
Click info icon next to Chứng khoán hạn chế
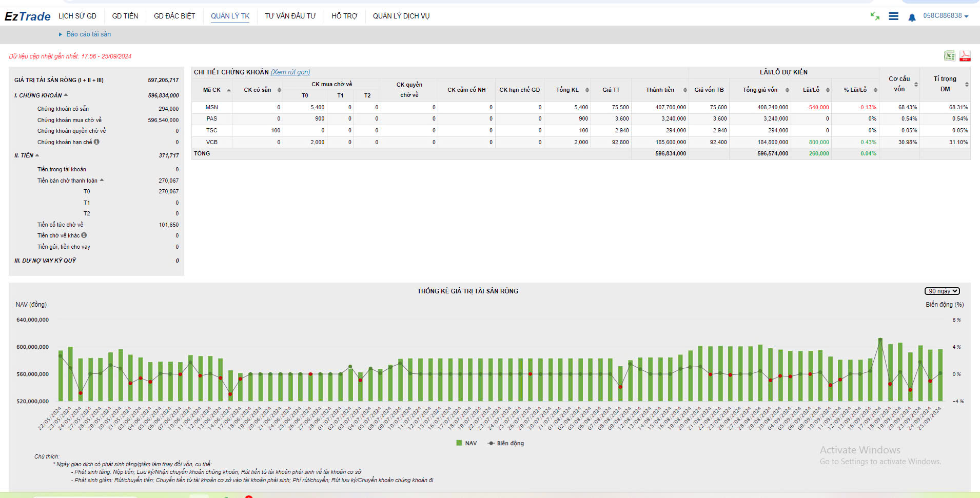pyautogui.click(x=96, y=142)
